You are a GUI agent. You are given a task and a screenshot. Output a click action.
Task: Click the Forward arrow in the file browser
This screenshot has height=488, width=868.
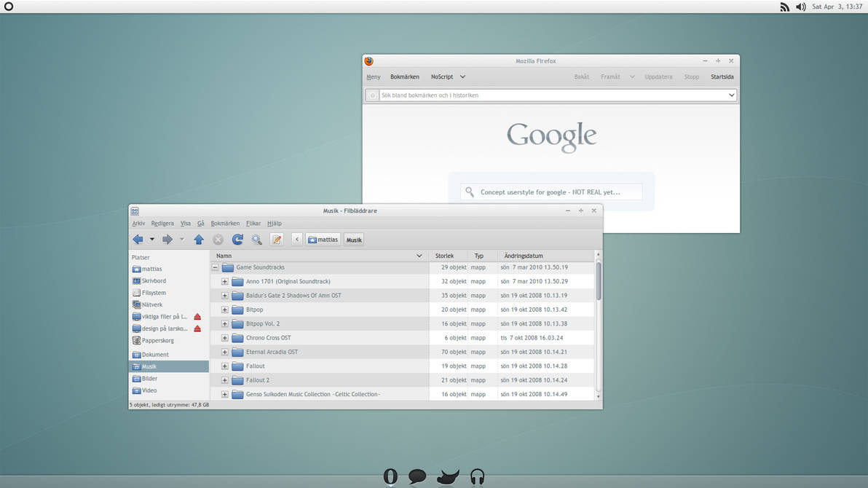[167, 240]
